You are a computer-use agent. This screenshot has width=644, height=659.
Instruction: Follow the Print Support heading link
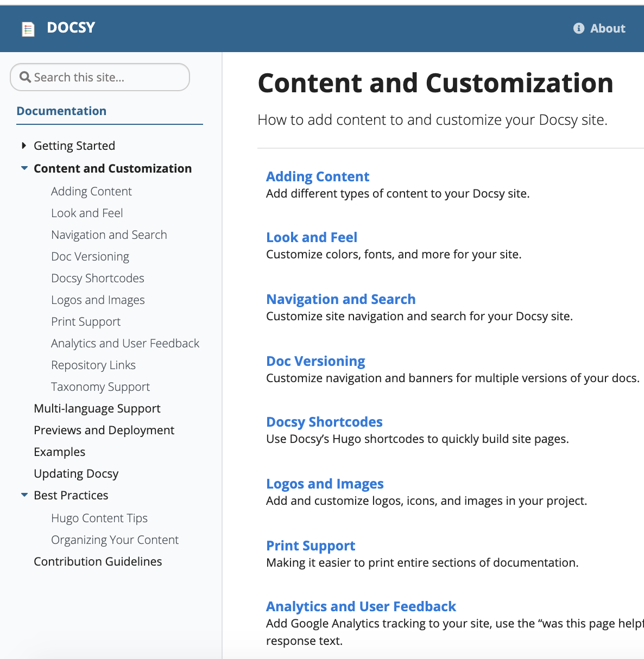(x=311, y=546)
